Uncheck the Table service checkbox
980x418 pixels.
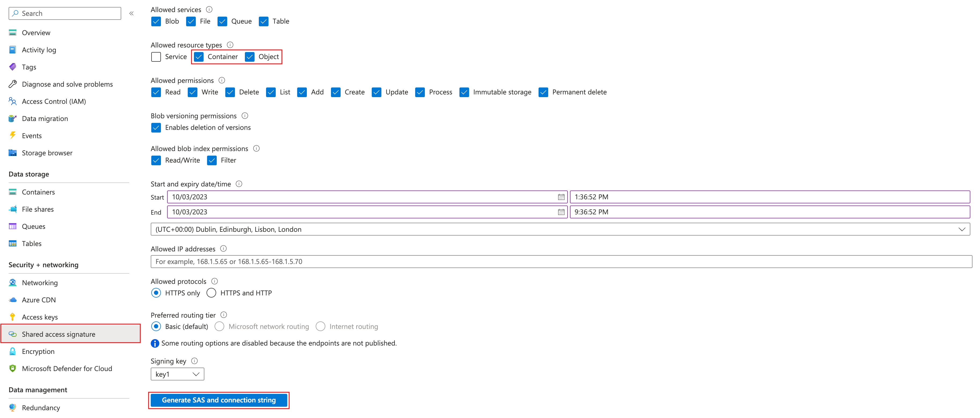click(263, 21)
